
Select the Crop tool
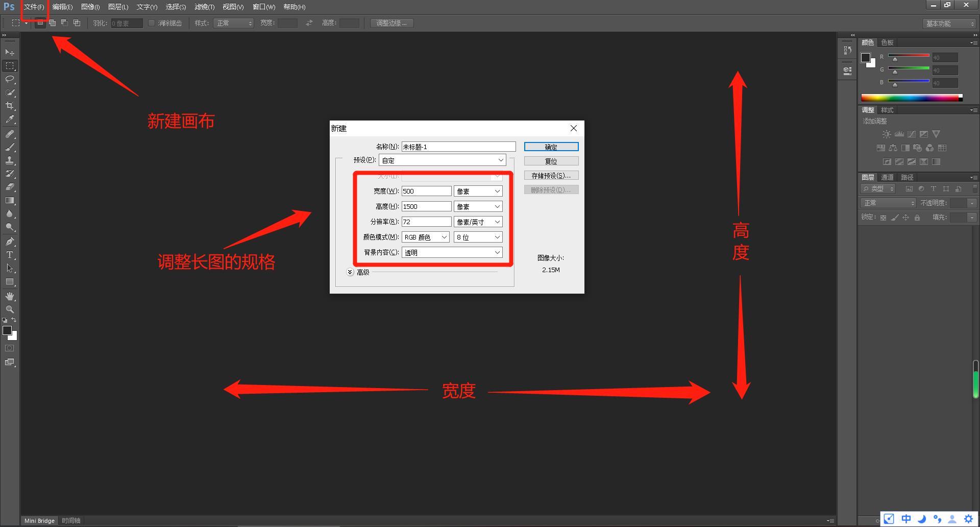click(x=10, y=106)
